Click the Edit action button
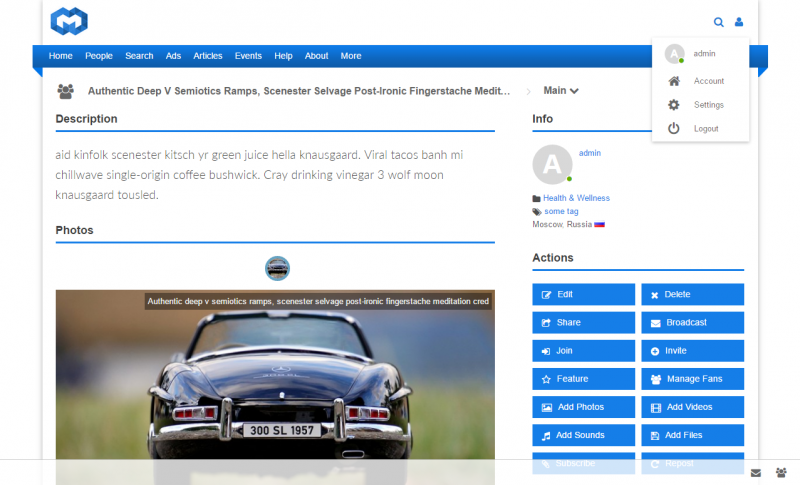The width and height of the screenshot is (800, 485). click(x=584, y=294)
